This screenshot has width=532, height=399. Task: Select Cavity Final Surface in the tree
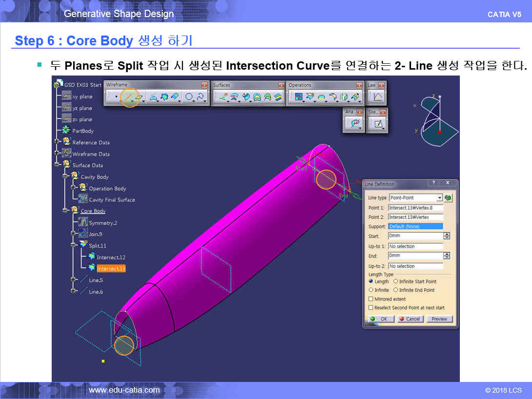[x=112, y=200]
